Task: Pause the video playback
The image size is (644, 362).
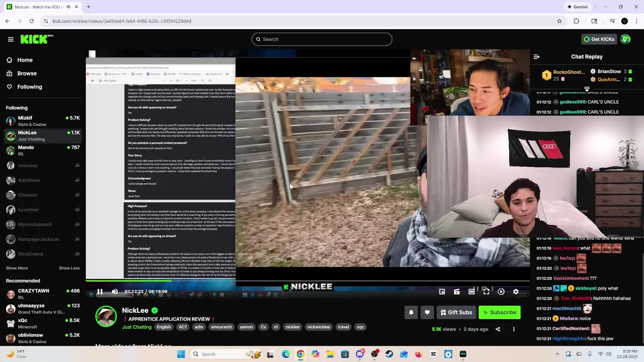Action: coord(100,292)
